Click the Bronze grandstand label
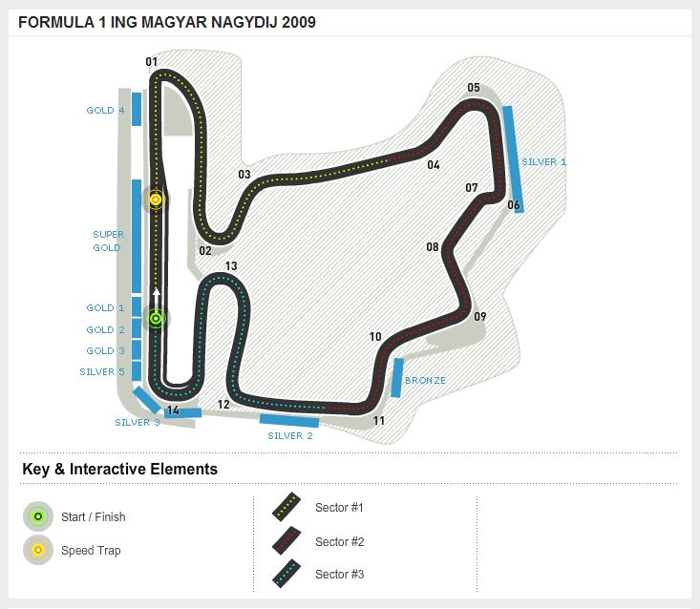Image resolution: width=700 pixels, height=609 pixels. (x=425, y=380)
